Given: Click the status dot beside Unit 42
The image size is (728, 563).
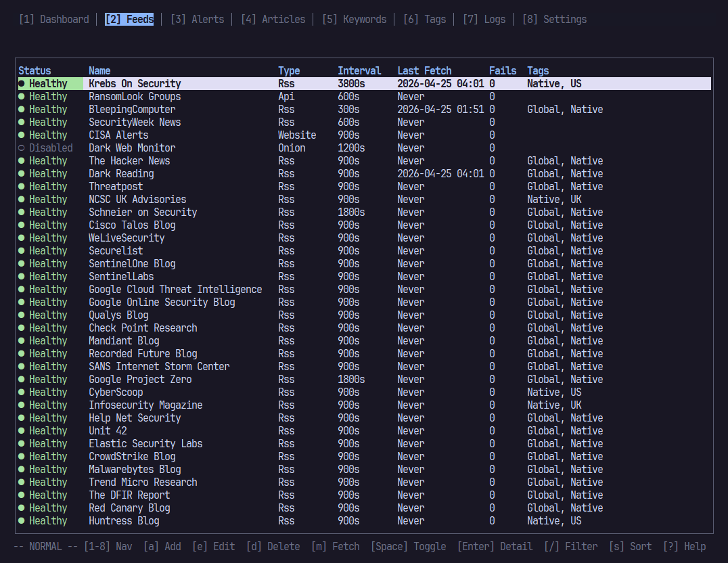Looking at the screenshot, I should click(22, 431).
